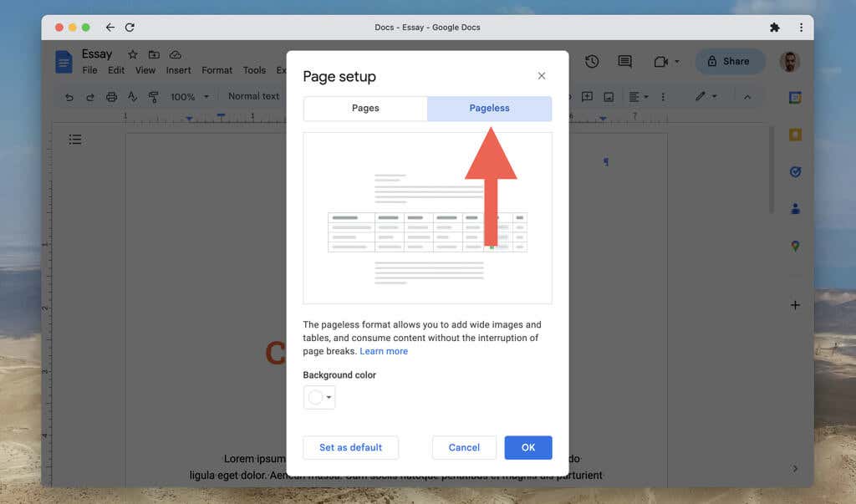Show the document outline icon
Image resolution: width=856 pixels, height=504 pixels.
point(75,140)
